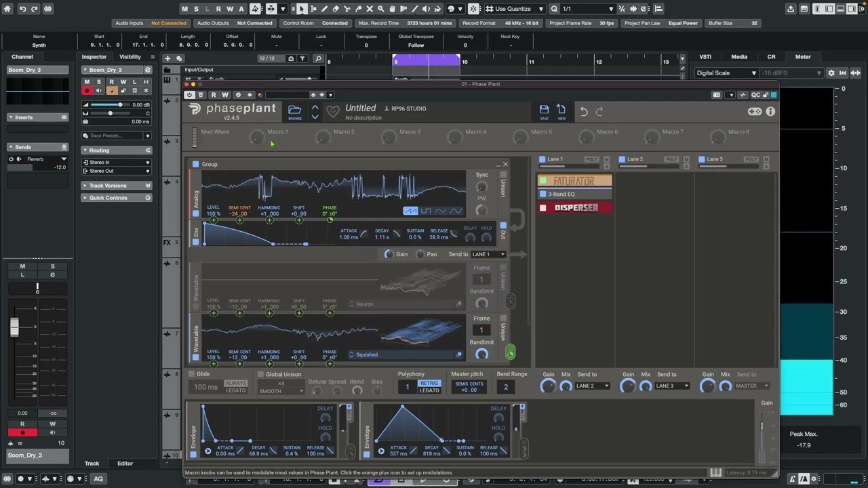Toggle the Disperser effect on or off
The image size is (868, 488).
point(542,208)
